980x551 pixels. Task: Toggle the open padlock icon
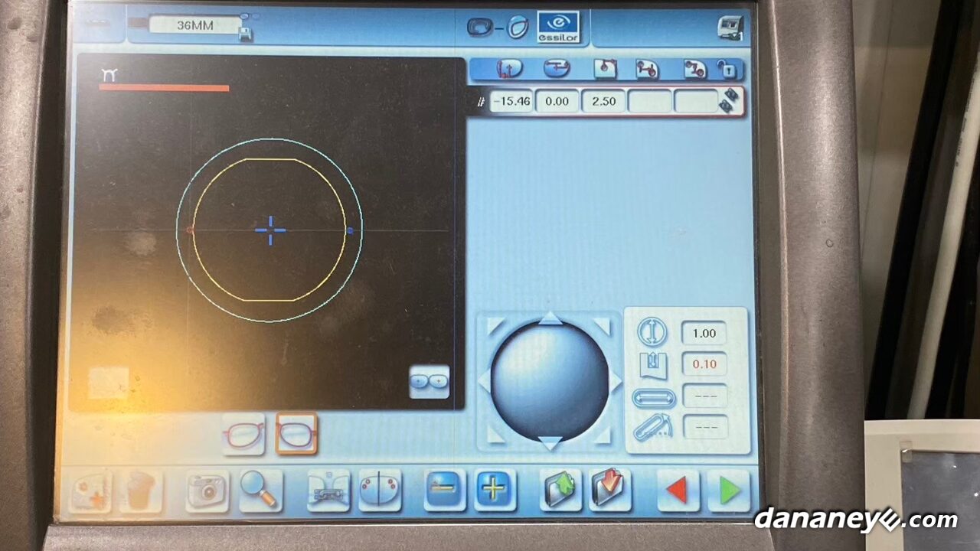729,70
